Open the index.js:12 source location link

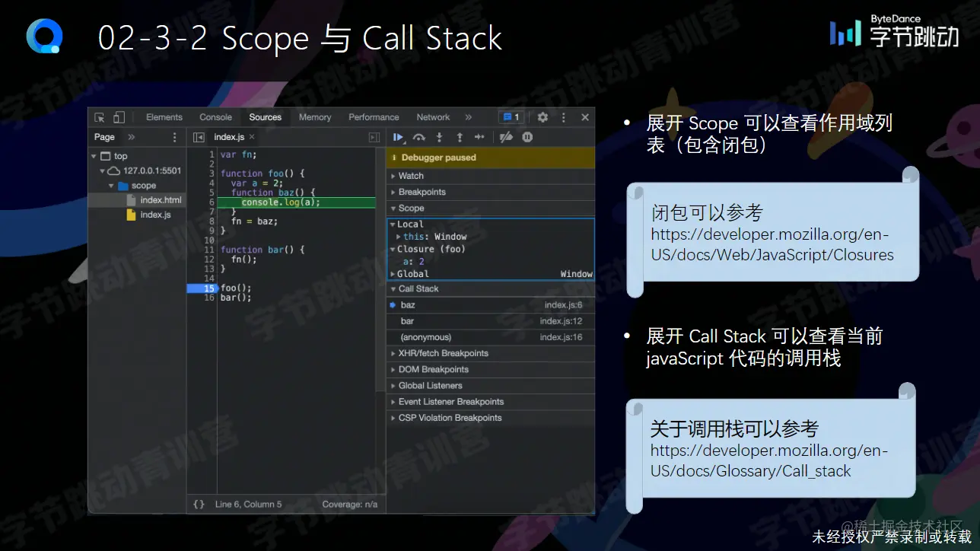click(561, 321)
